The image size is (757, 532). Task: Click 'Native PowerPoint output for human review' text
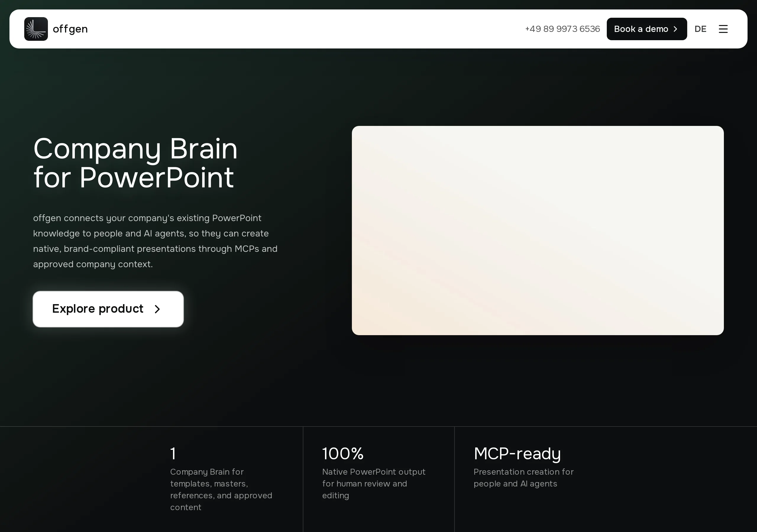374,484
